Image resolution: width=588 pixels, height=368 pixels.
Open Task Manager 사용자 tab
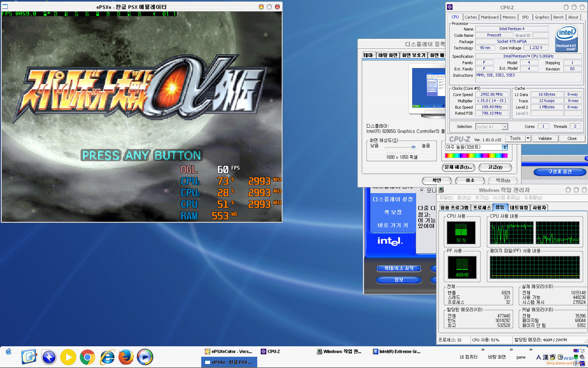pos(539,207)
